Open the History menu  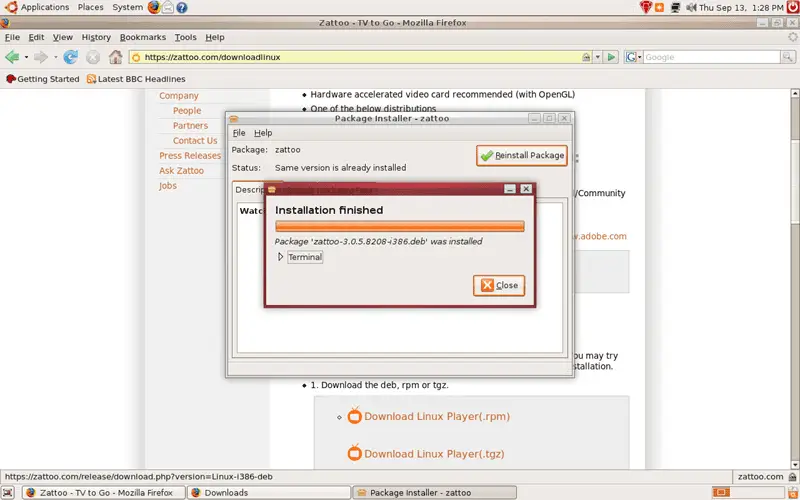96,37
